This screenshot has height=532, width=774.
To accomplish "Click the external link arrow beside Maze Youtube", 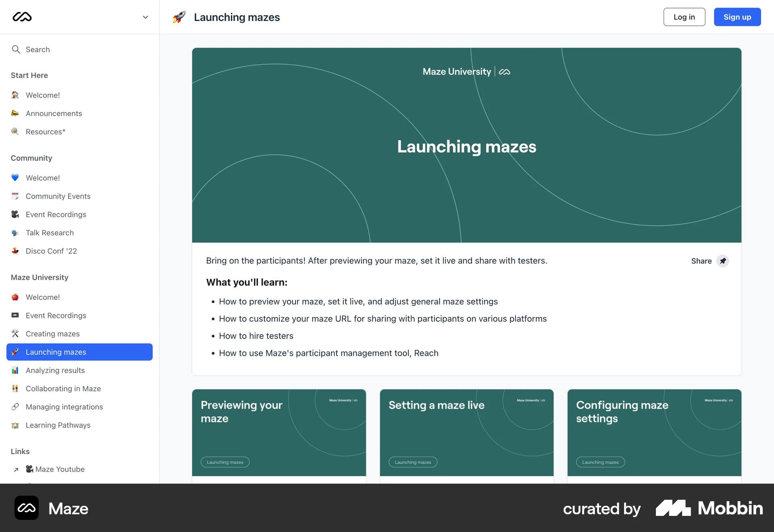I will (15, 469).
